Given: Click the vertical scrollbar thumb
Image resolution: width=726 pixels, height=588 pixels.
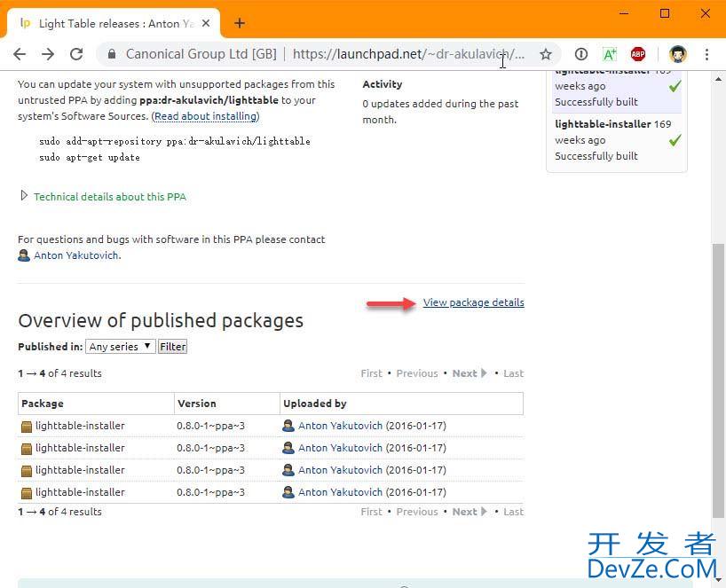Looking at the screenshot, I should tap(718, 380).
